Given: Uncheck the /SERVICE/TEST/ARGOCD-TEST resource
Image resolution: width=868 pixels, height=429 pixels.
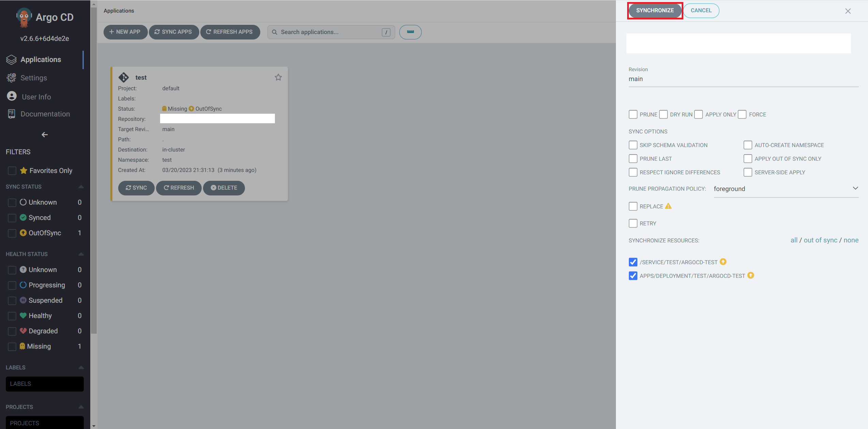Looking at the screenshot, I should tap(633, 262).
